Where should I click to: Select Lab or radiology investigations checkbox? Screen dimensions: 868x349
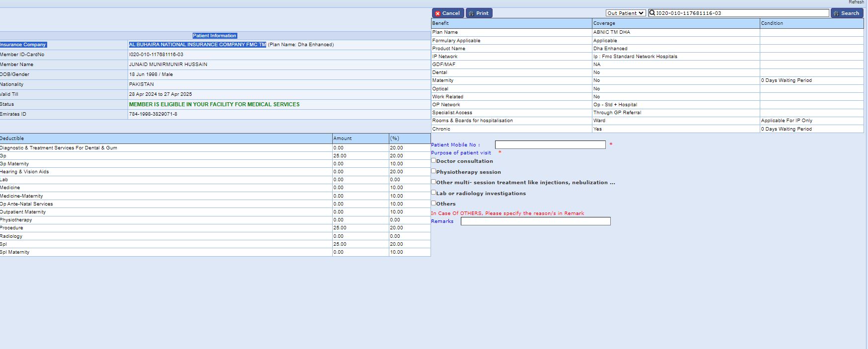(x=434, y=193)
